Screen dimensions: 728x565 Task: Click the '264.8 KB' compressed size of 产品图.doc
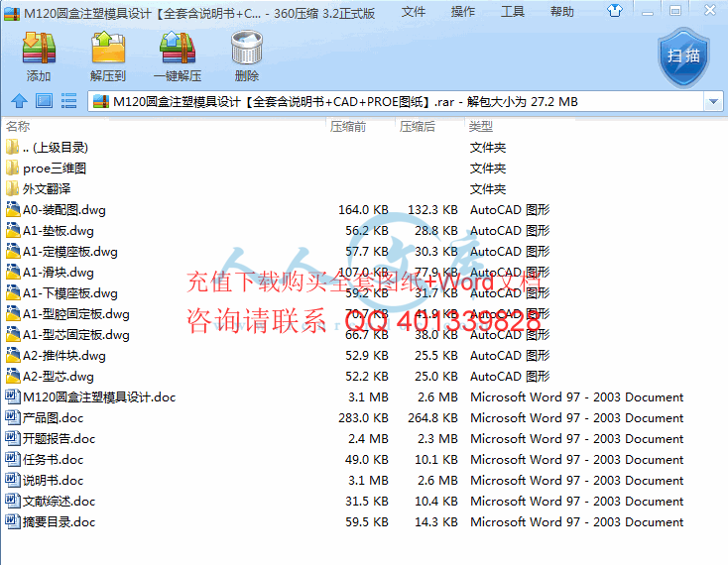pos(432,418)
